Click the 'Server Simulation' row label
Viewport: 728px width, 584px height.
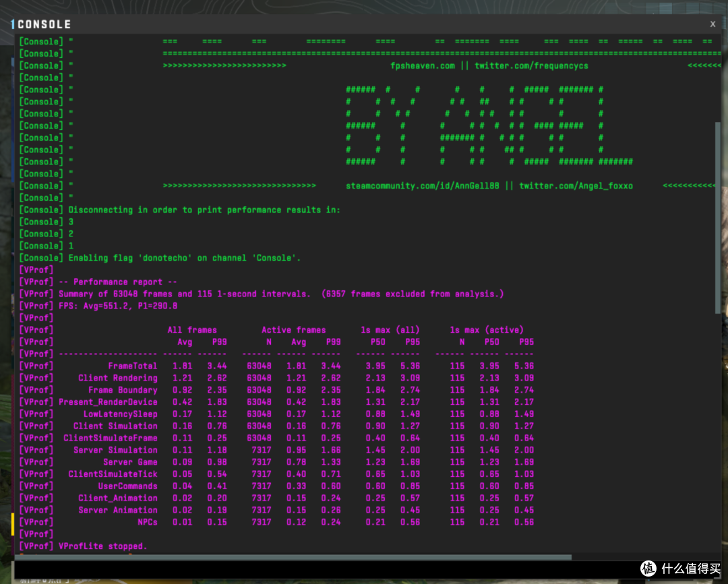tap(116, 450)
